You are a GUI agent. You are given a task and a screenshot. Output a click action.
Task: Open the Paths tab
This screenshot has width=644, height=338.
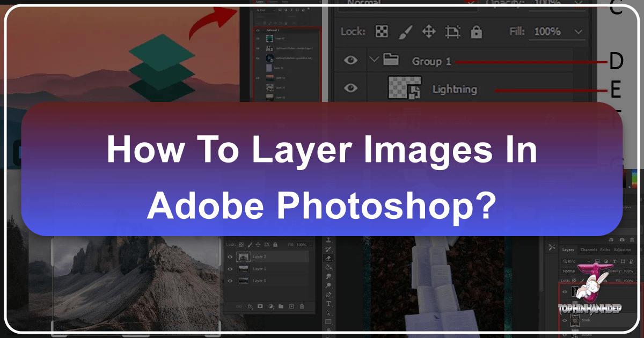tap(605, 250)
